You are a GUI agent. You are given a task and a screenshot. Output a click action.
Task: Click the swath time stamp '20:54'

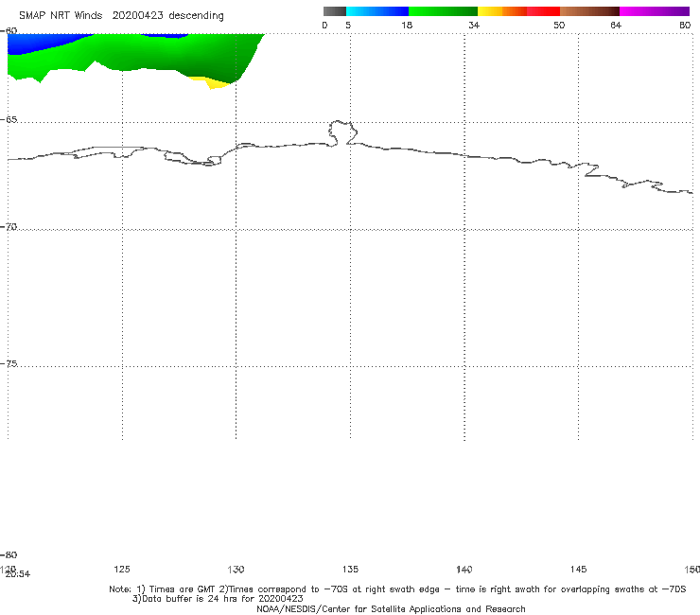click(18, 574)
